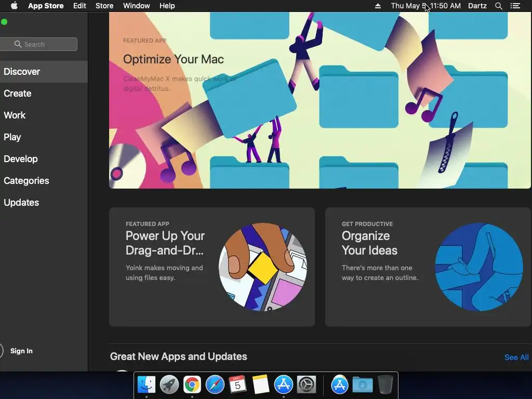Open the Apple menu
This screenshot has width=532, height=399.
point(14,6)
